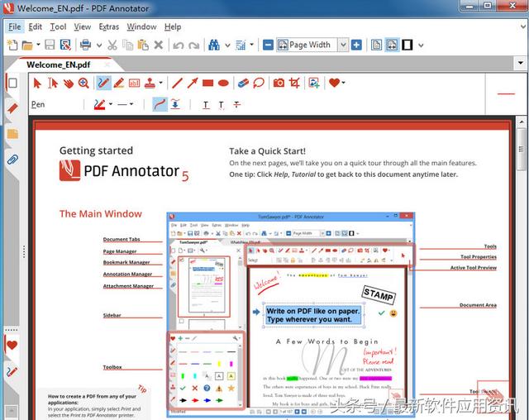This screenshot has height=420, width=529.
Task: Choose the Zoom magnifier tool
Action: coord(83,83)
